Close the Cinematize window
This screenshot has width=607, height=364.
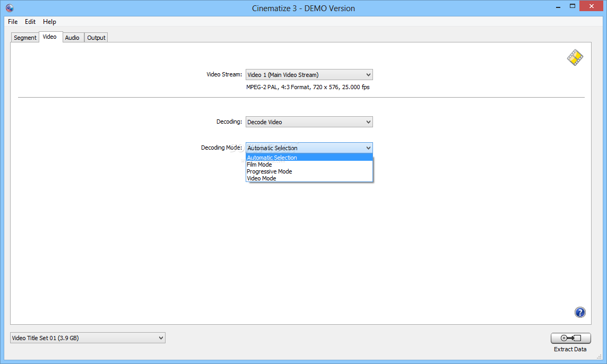tap(591, 6)
